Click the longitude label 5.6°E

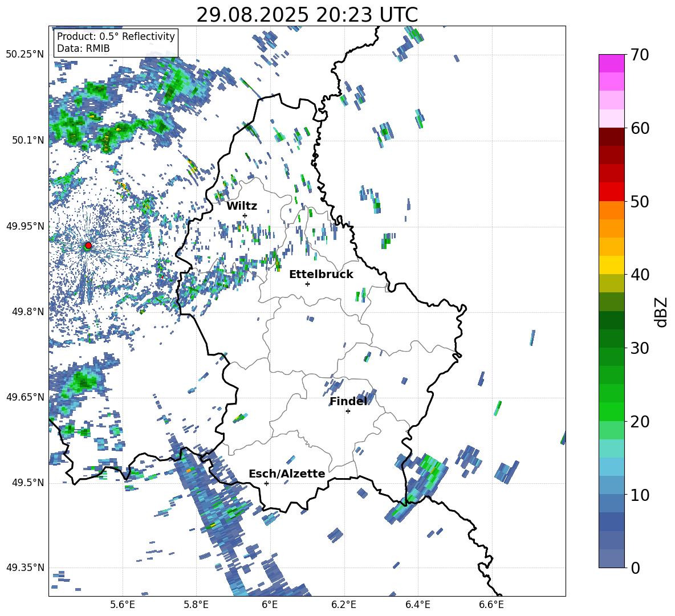pyautogui.click(x=123, y=605)
